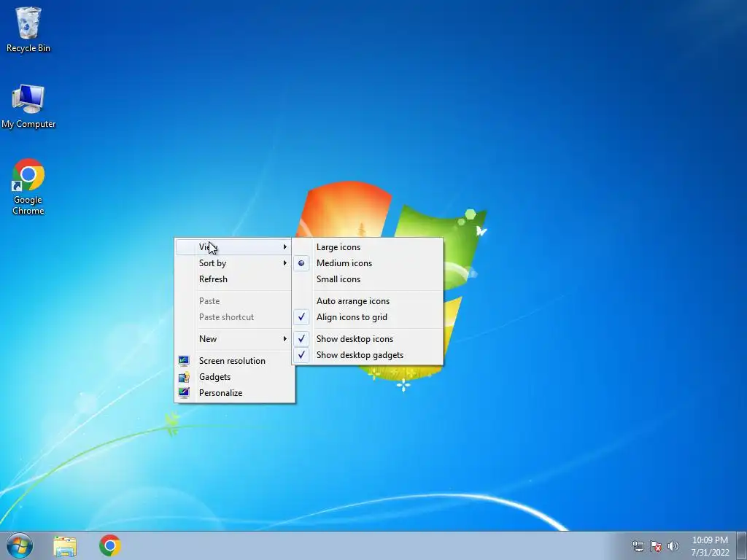Launch Chrome from the taskbar
This screenshot has height=560, width=747.
click(110, 545)
